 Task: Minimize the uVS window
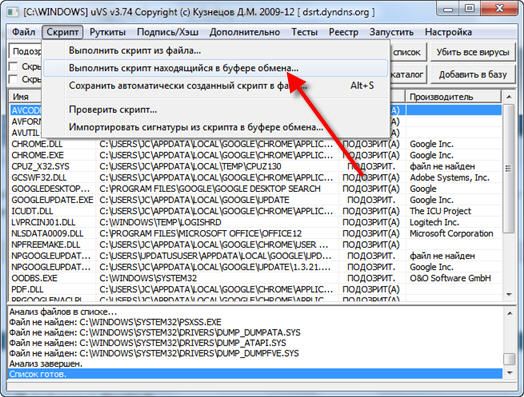coord(448,9)
